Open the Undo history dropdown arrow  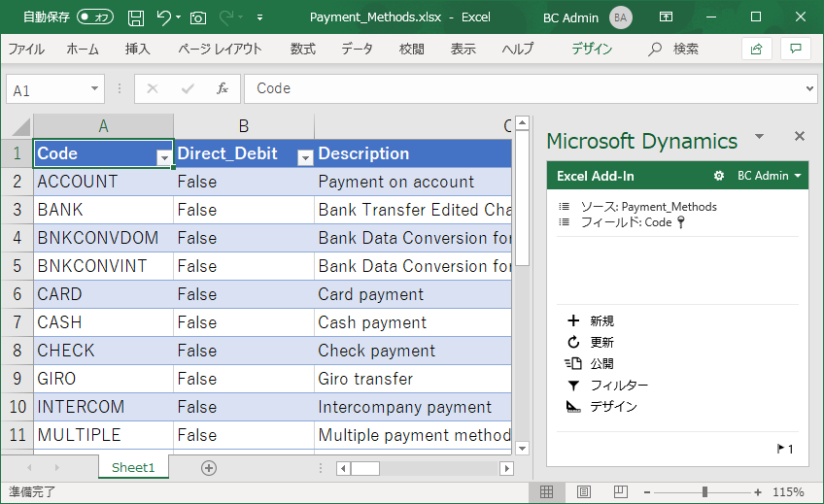click(x=179, y=17)
